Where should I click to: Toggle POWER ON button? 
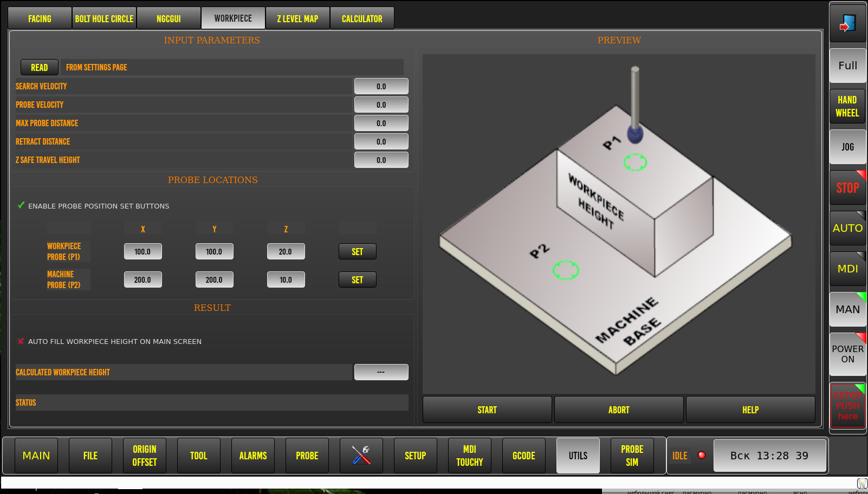pyautogui.click(x=847, y=354)
